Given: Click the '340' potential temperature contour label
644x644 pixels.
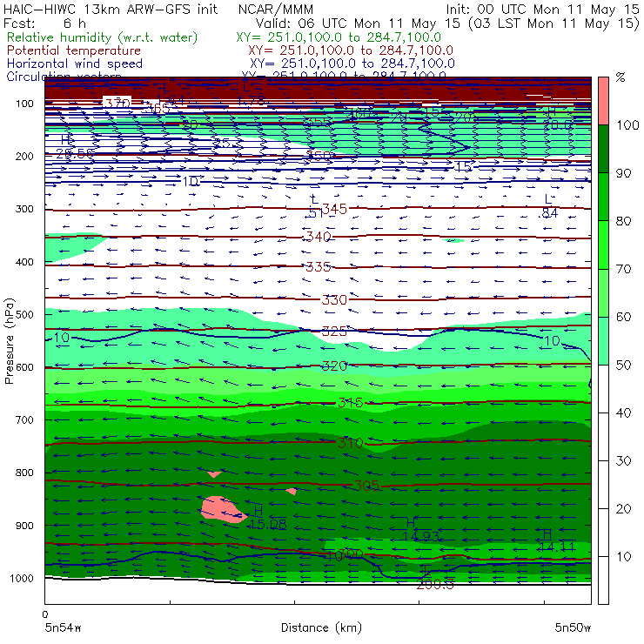Looking at the screenshot, I should 318,237.
